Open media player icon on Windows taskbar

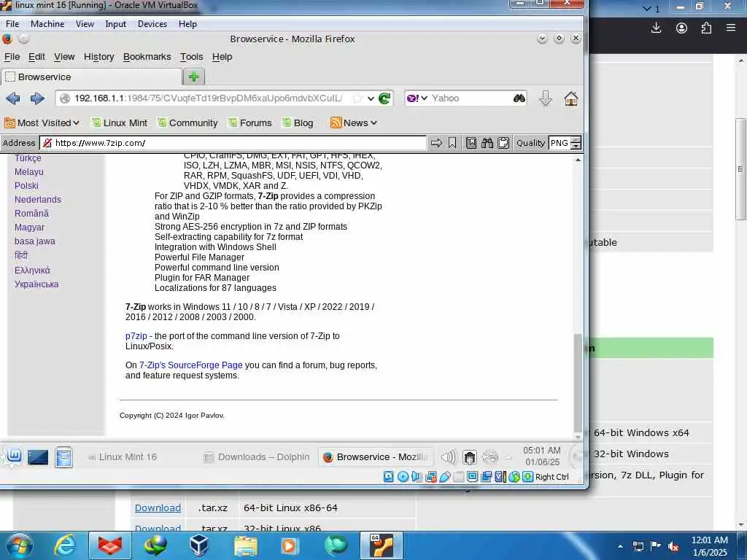[290, 545]
